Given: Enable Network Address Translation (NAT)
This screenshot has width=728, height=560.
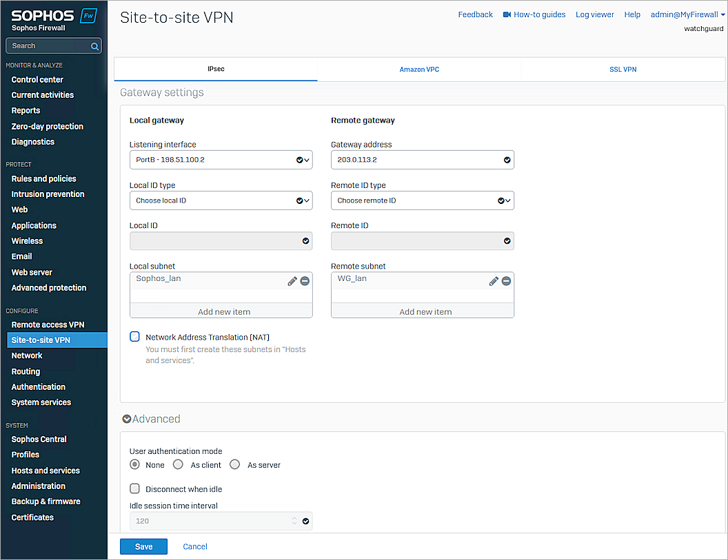Looking at the screenshot, I should tap(134, 336).
